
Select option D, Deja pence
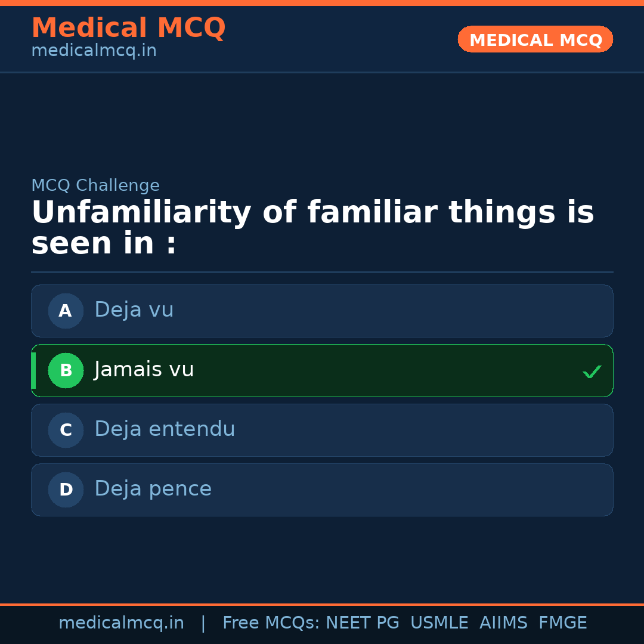322,490
